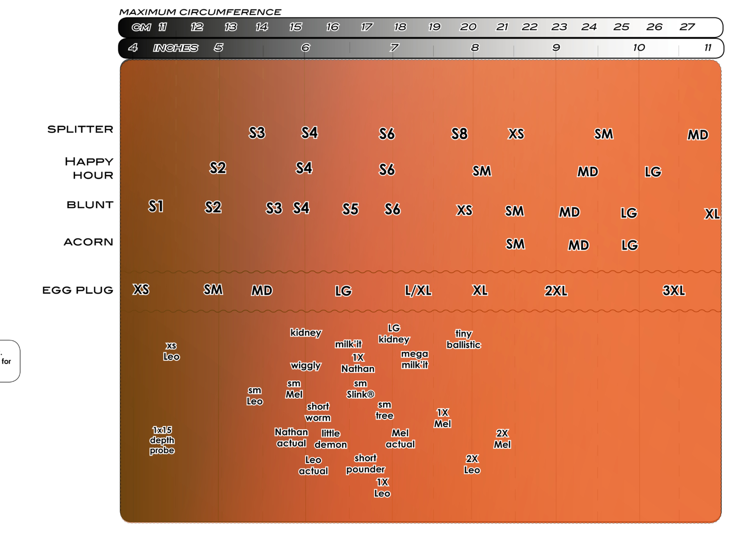Open the tiny ballistic label
Screen dimensions: 747x560
464,339
